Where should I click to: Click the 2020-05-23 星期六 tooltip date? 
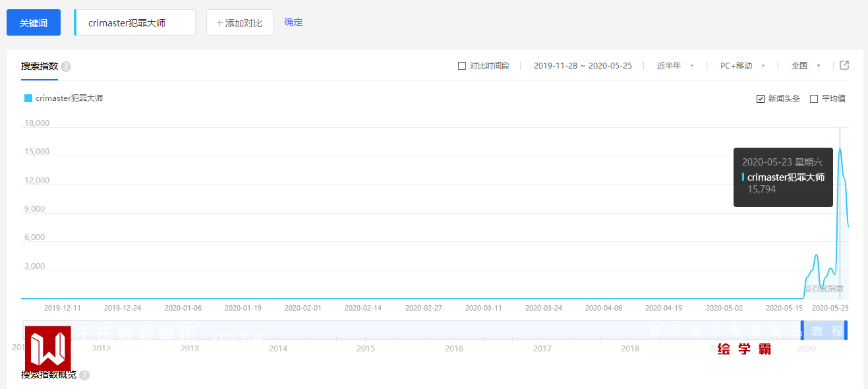click(782, 162)
